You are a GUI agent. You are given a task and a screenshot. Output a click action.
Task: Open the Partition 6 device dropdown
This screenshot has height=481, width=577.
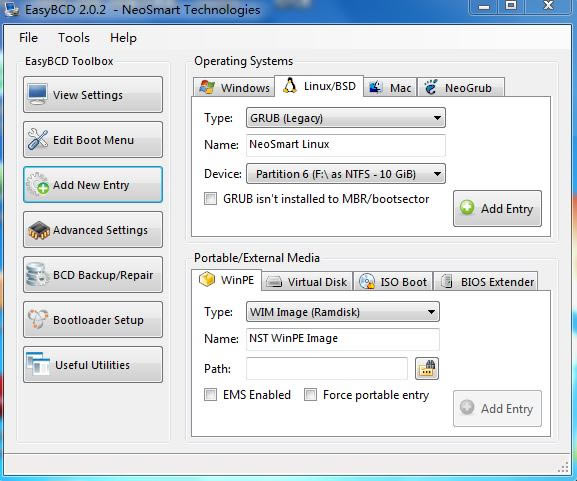pos(346,174)
